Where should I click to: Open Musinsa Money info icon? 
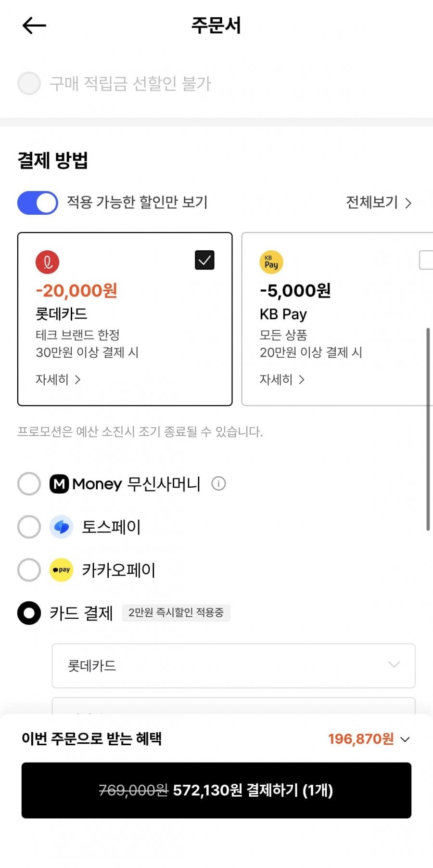[218, 483]
